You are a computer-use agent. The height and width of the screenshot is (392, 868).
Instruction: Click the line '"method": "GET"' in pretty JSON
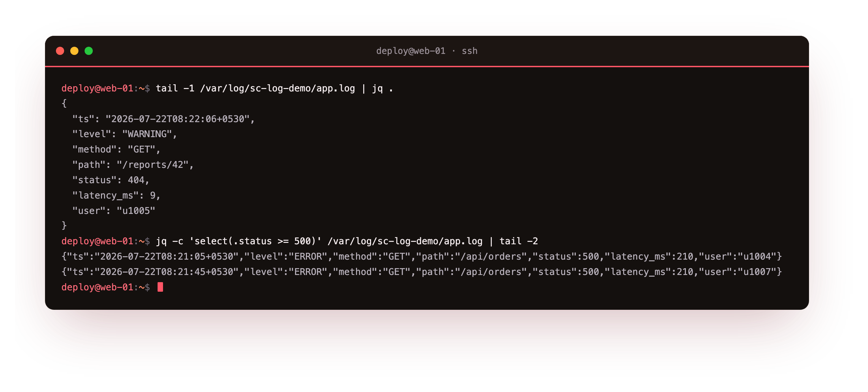pos(116,149)
